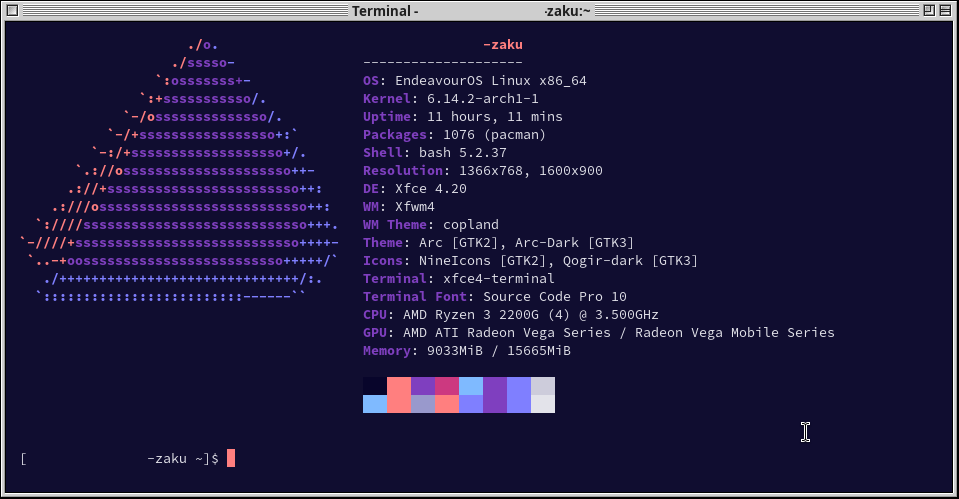The width and height of the screenshot is (959, 499).
Task: Click the "Terminal Font: Source Code Pro 10" line
Action: point(495,297)
